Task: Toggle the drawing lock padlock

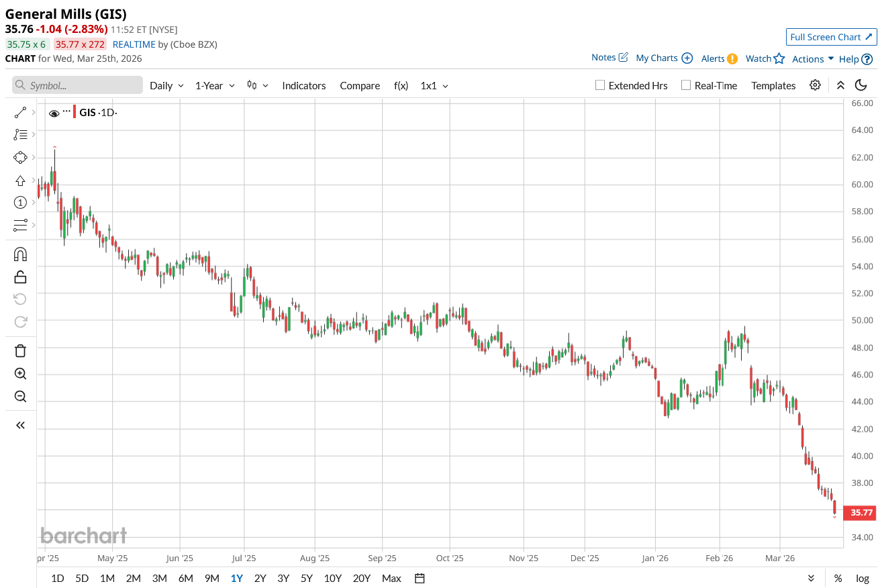Action: click(20, 277)
